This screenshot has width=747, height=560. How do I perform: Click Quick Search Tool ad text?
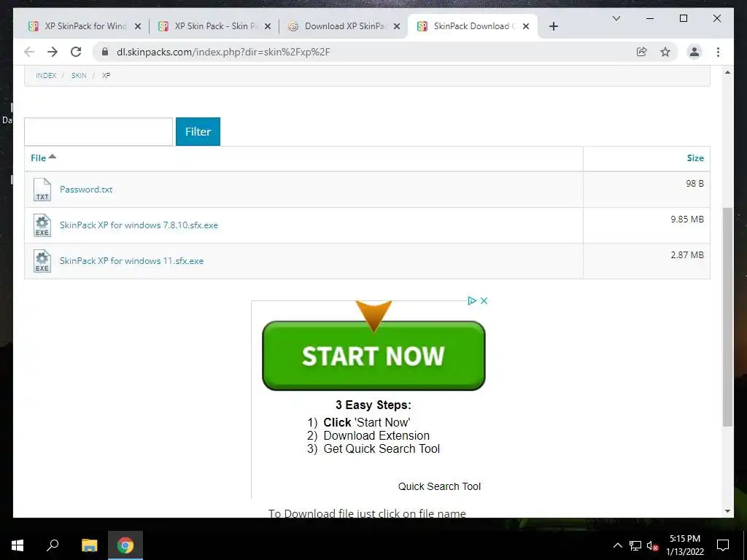point(439,486)
